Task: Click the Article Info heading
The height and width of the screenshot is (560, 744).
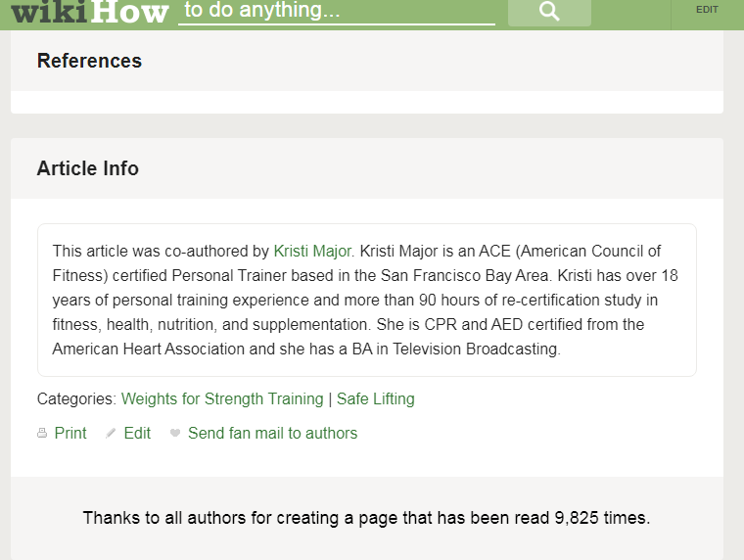Action: pos(88,168)
